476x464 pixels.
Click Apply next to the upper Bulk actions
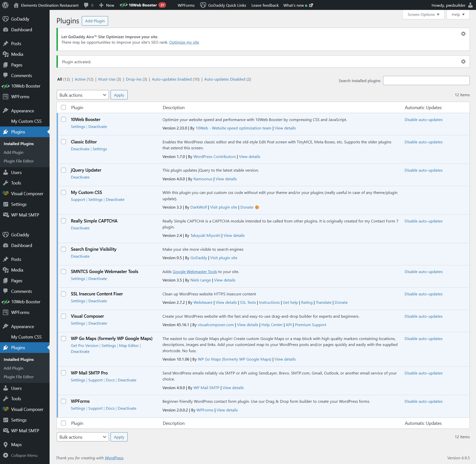119,95
